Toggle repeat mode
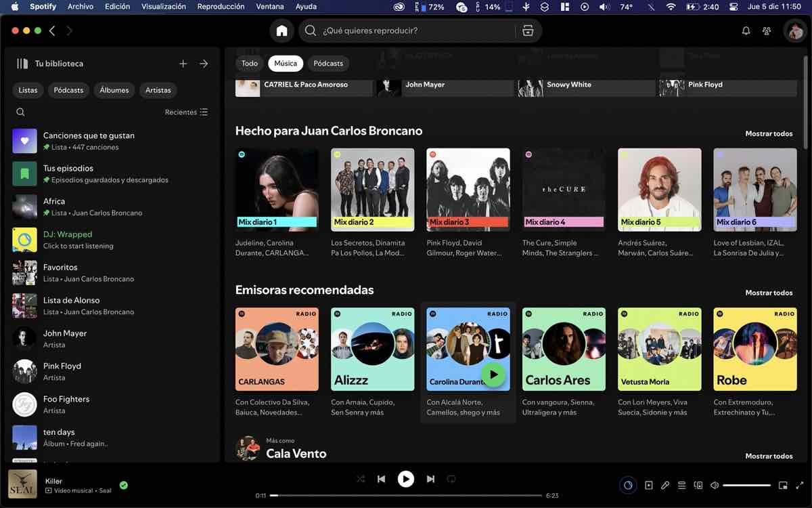Screen dimensions: 812x508 pos(451,479)
